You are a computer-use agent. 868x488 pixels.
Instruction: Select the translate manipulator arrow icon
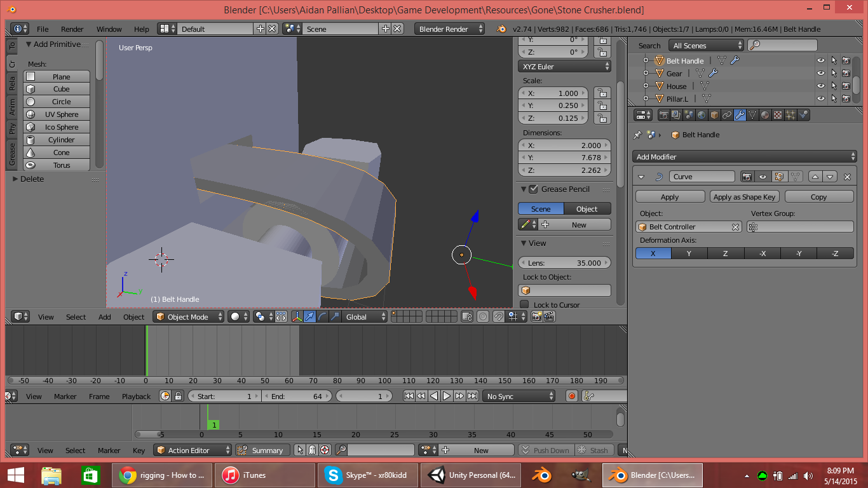309,316
